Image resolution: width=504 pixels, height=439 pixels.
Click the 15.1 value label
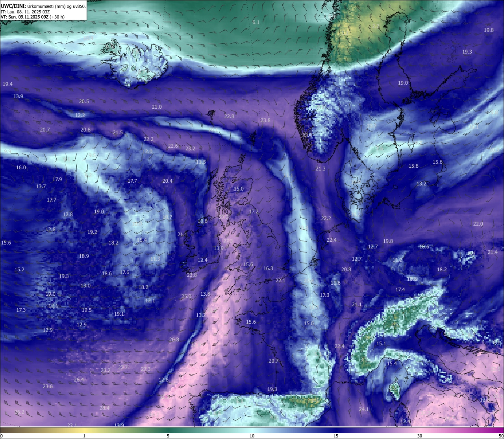pyautogui.click(x=381, y=344)
